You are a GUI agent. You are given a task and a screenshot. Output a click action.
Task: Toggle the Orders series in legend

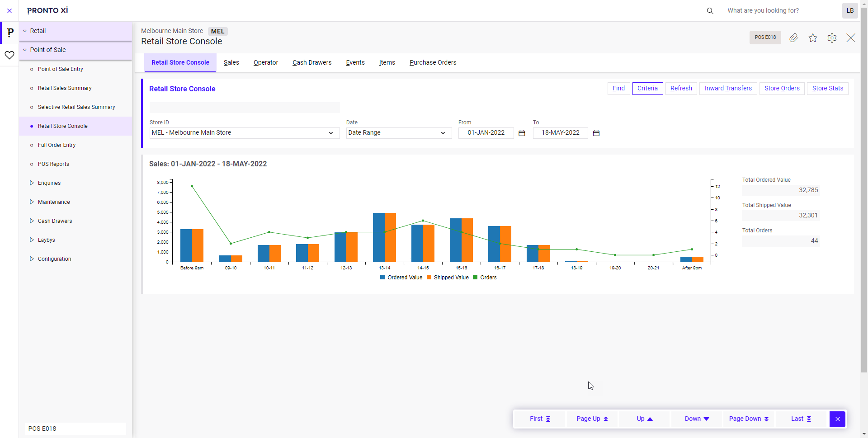(x=485, y=277)
